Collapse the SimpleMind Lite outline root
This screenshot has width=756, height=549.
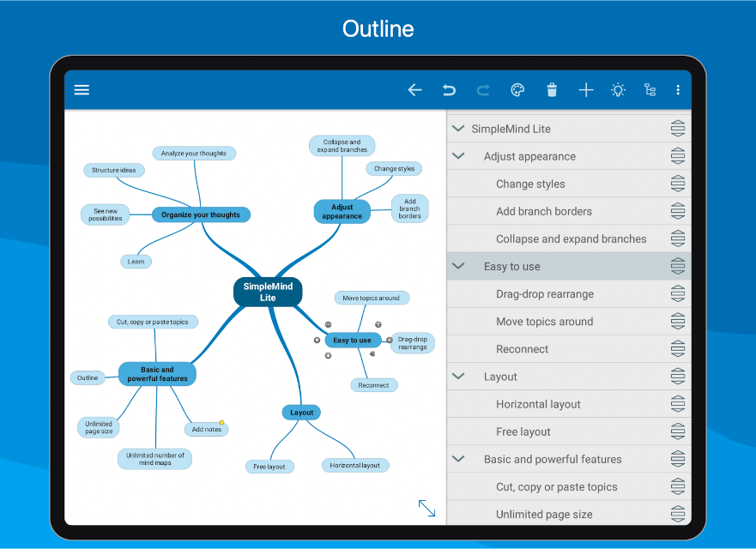pos(457,129)
